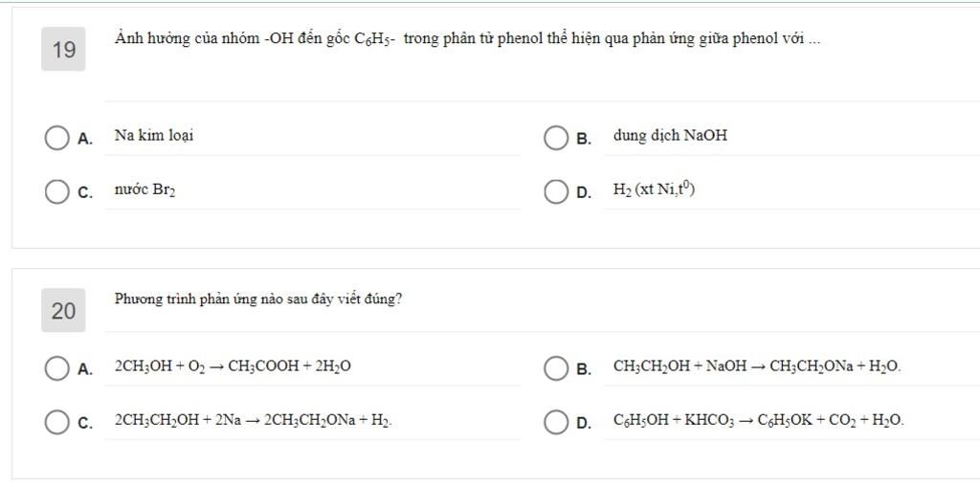This screenshot has height=487, width=980.
Task: Choose the answer text 'Na kim loại'
Action: (x=154, y=136)
